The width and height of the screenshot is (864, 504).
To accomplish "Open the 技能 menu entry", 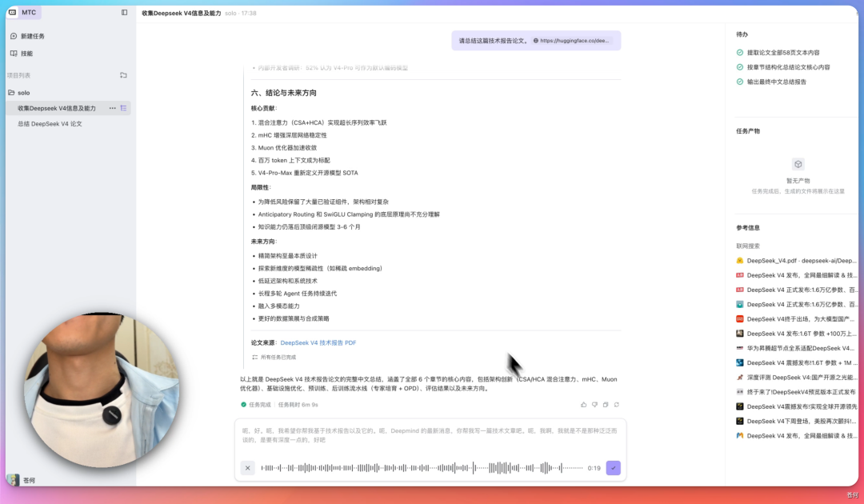I will [x=27, y=54].
